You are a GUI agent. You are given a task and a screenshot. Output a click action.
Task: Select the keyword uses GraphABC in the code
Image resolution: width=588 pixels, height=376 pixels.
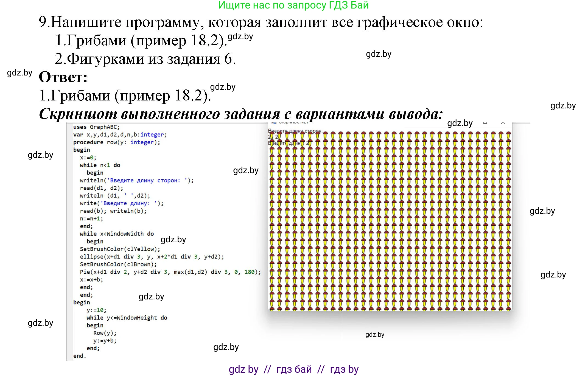coord(96,127)
